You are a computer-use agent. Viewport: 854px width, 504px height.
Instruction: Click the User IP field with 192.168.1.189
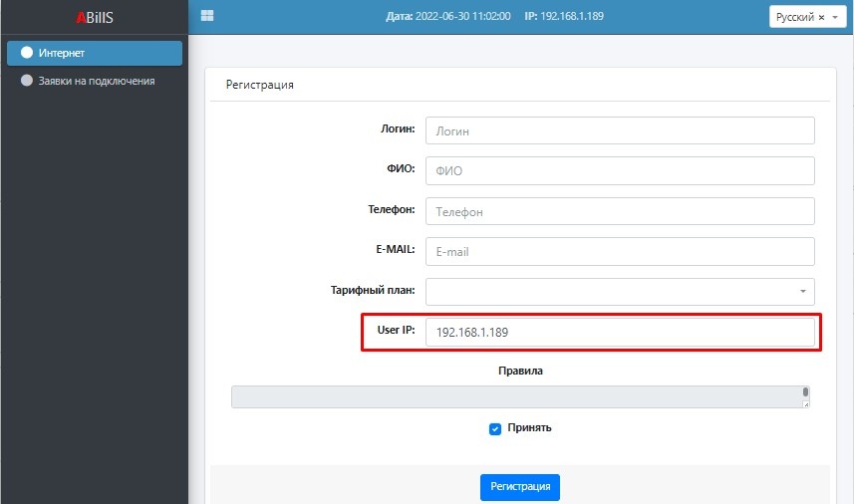tap(620, 333)
